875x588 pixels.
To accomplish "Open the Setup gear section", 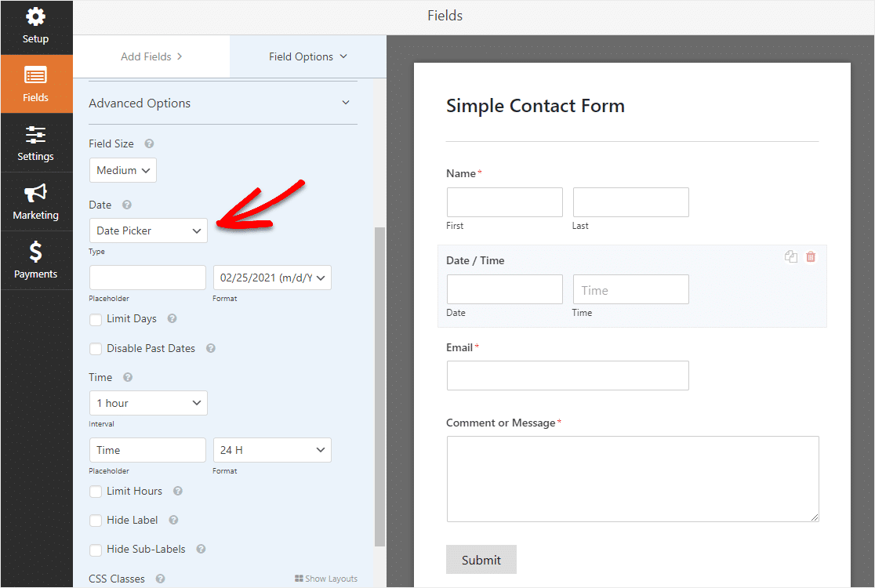I will [x=36, y=27].
